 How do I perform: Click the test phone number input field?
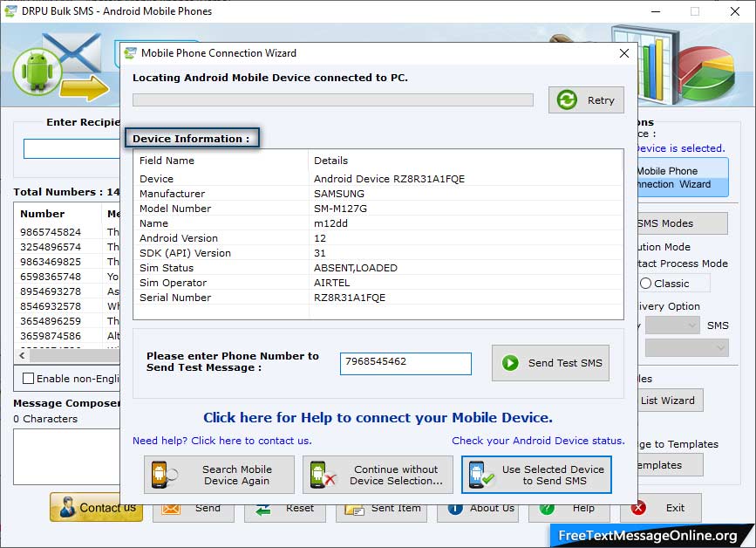point(405,363)
